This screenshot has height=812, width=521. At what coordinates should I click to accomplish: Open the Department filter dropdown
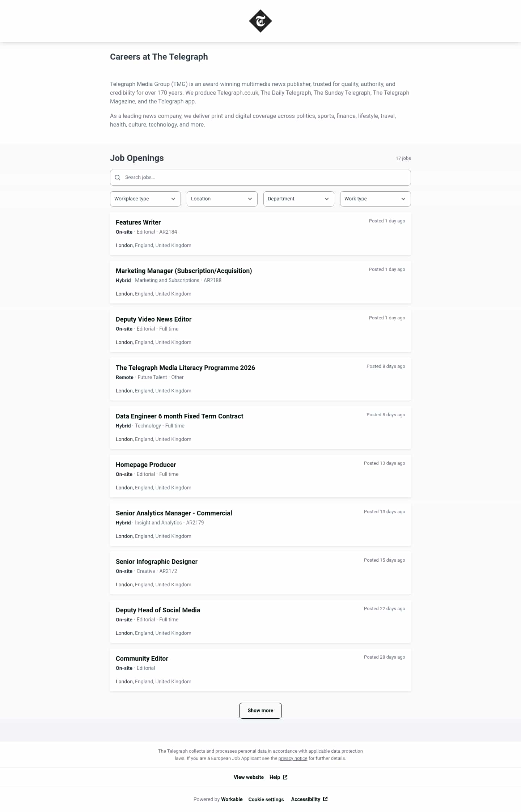tap(298, 199)
